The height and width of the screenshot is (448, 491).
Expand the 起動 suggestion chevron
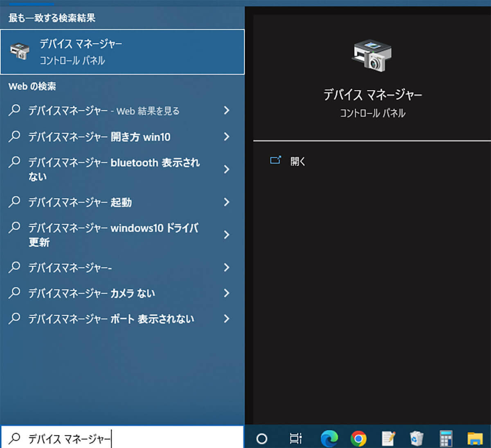tap(226, 202)
